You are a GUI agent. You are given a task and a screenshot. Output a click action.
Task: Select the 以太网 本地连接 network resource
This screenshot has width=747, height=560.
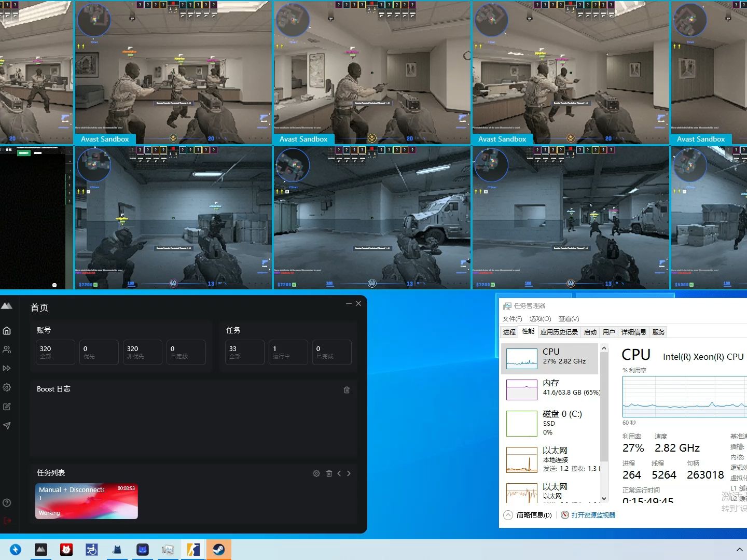click(550, 459)
